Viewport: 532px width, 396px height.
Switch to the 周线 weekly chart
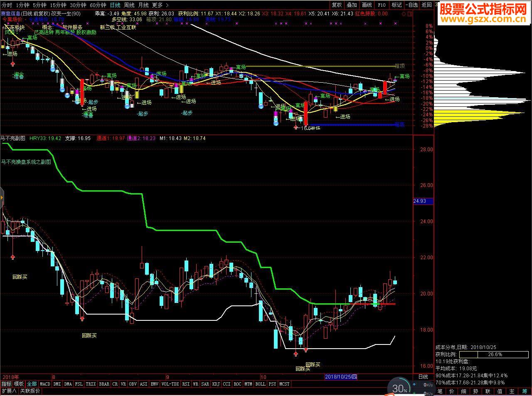click(x=129, y=5)
